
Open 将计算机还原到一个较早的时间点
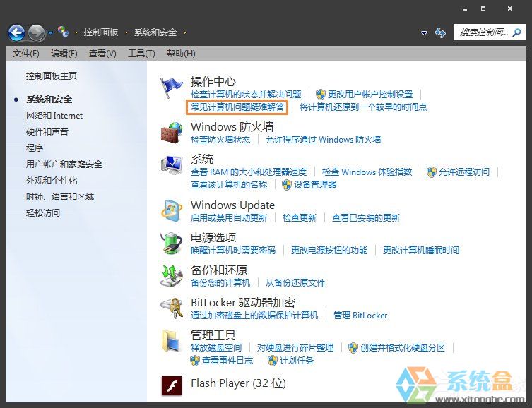pyautogui.click(x=363, y=107)
